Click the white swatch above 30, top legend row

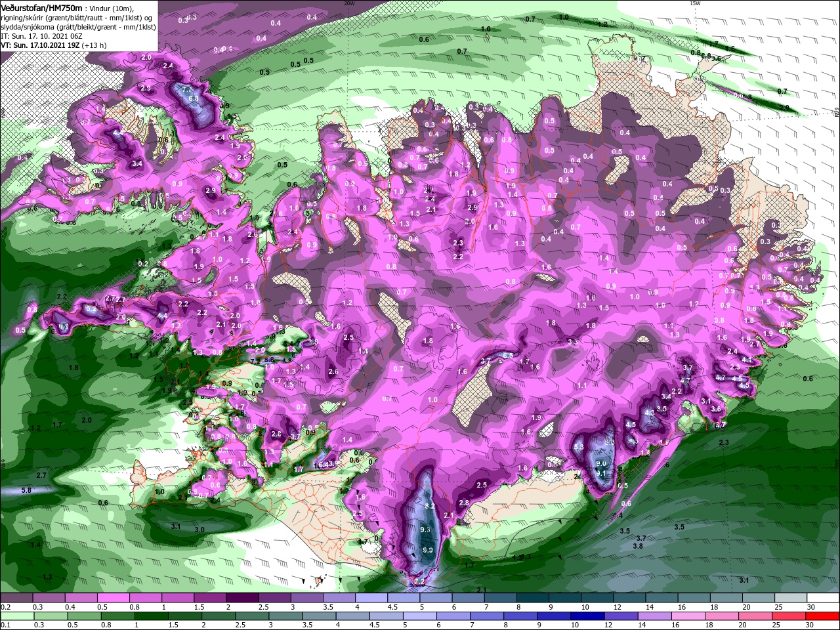point(822,598)
